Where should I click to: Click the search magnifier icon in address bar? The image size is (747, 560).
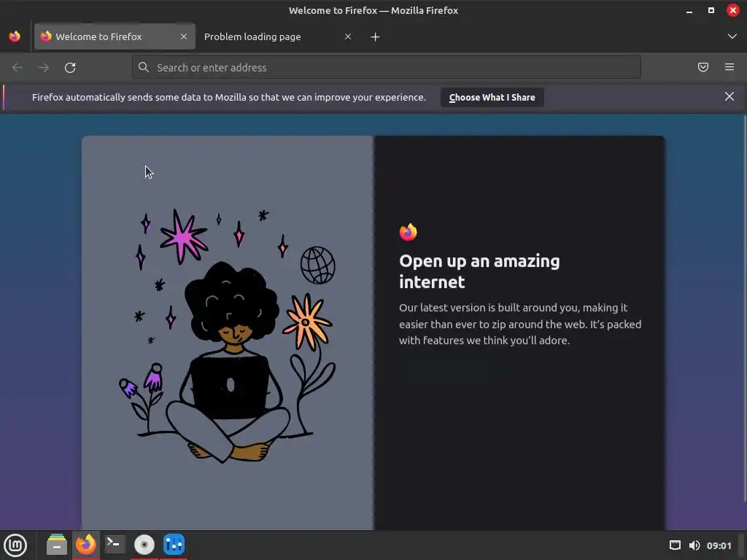click(144, 67)
